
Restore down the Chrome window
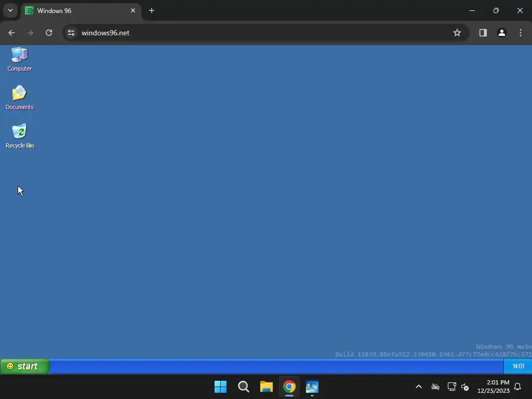point(496,10)
